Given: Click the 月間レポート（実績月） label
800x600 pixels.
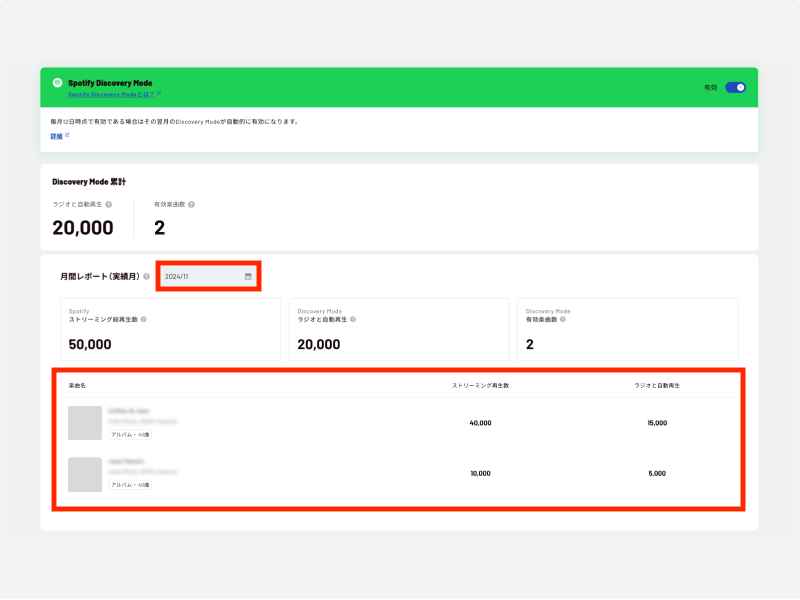Looking at the screenshot, I should pyautogui.click(x=100, y=277).
